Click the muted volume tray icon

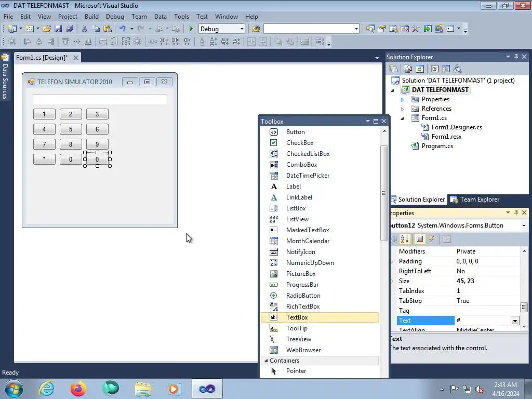[480, 389]
